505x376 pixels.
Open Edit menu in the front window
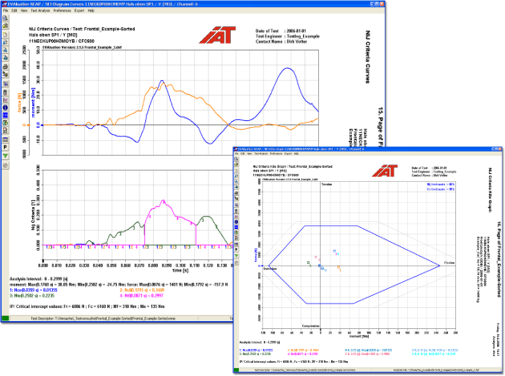(x=243, y=154)
